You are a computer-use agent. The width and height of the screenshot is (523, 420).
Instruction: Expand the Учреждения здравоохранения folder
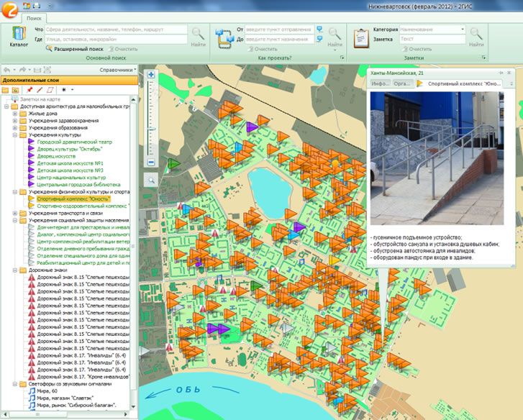point(14,121)
